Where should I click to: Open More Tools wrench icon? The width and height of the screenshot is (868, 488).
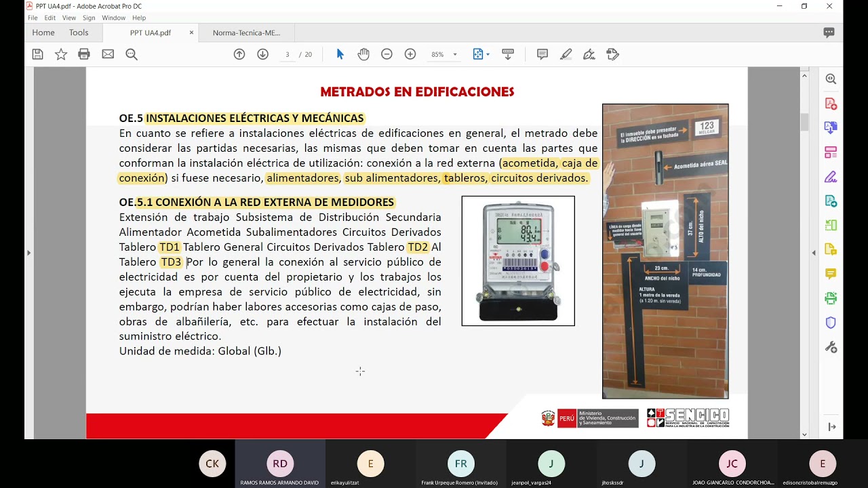click(x=831, y=347)
